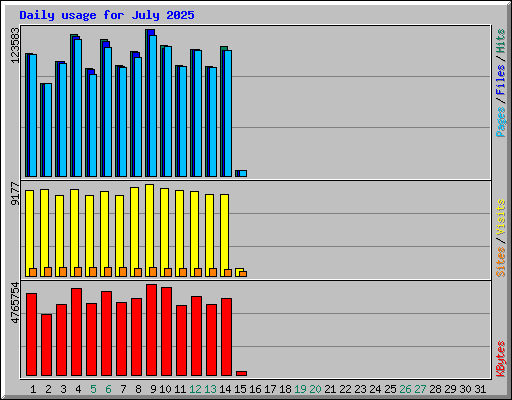Image resolution: width=512 pixels, height=400 pixels.
Task: Click day 9 on the x-axis
Action: click(x=153, y=389)
